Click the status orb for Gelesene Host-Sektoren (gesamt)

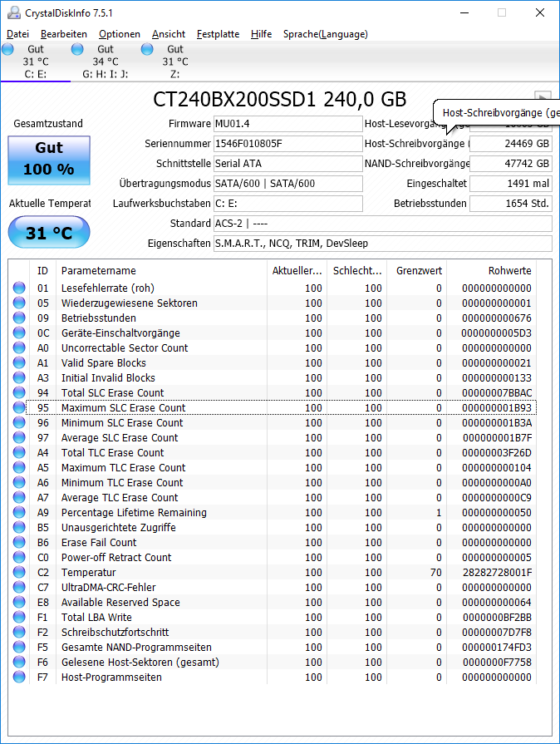(x=19, y=662)
